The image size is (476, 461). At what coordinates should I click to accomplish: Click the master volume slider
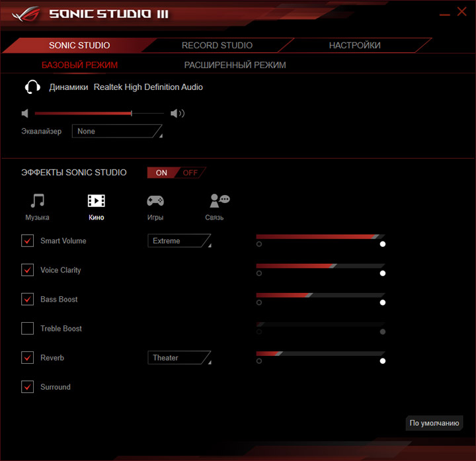99,113
